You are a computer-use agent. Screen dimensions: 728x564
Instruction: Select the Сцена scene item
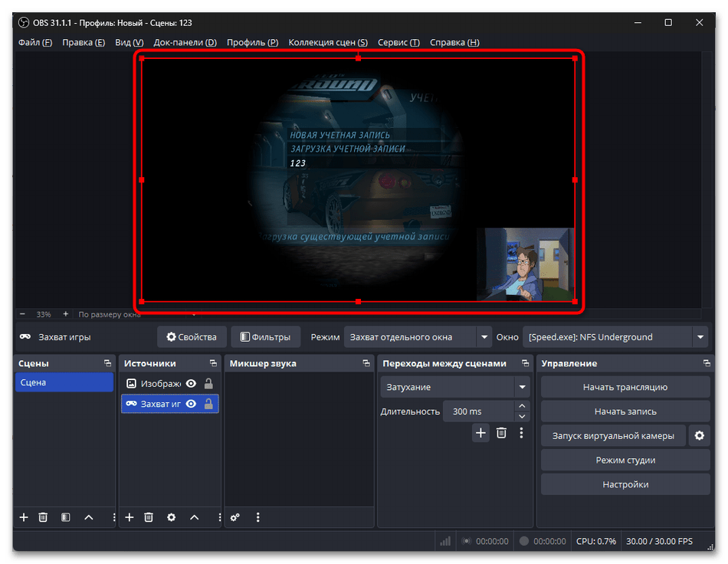tap(64, 382)
